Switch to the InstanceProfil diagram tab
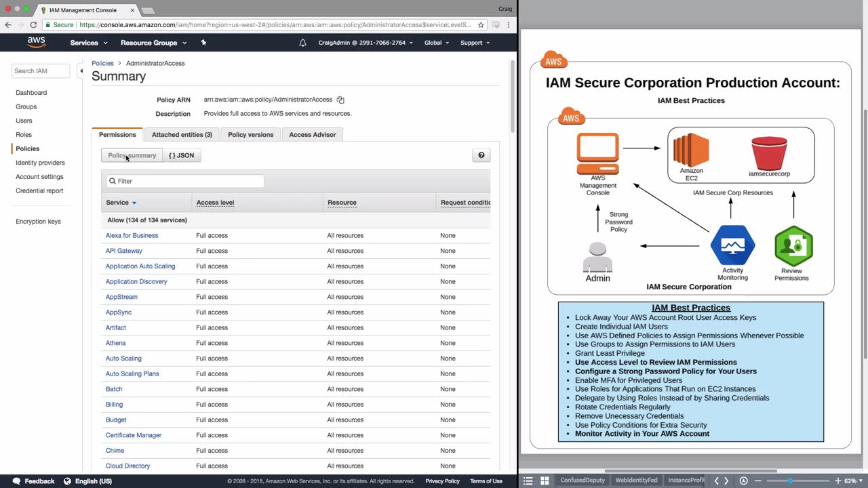 (686, 481)
